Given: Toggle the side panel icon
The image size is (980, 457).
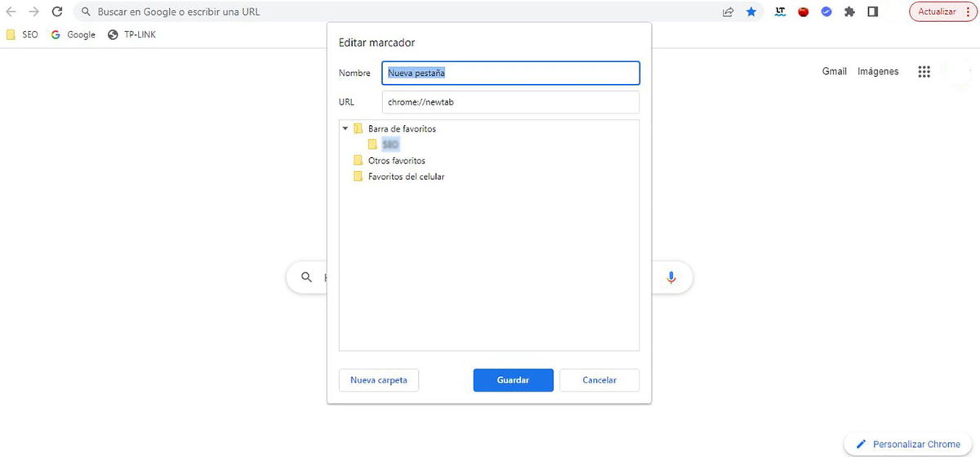Looking at the screenshot, I should pyautogui.click(x=872, y=12).
